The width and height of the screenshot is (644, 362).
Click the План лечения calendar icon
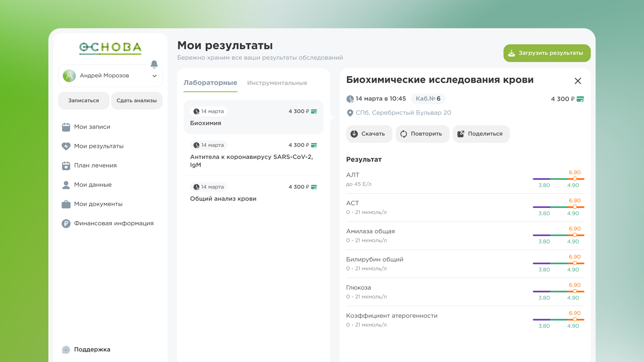pos(66,166)
